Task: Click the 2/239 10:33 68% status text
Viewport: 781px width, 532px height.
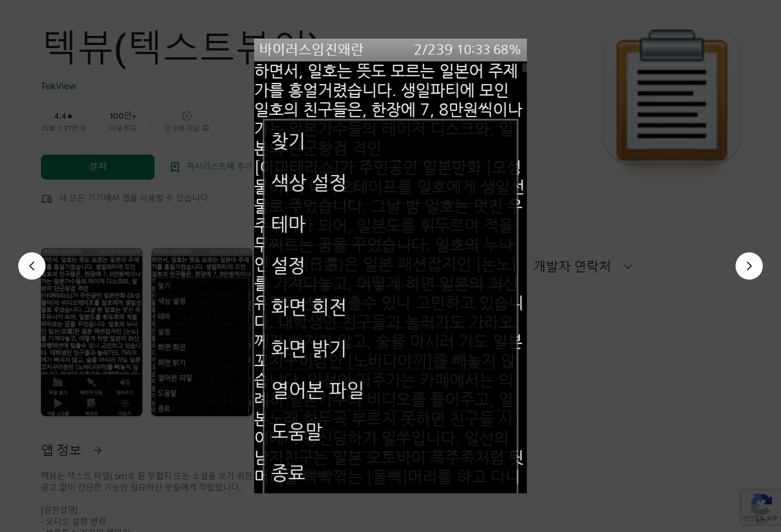Action: [467, 49]
